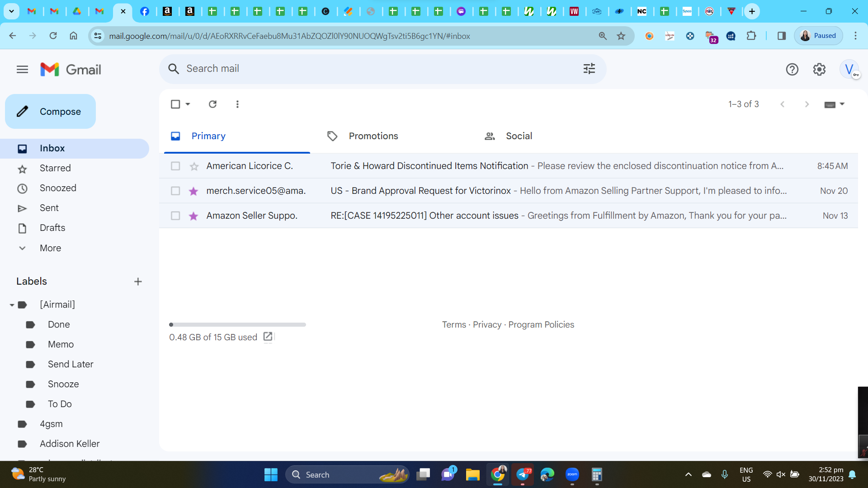Click the storage usage progress bar
This screenshot has width=868, height=488.
237,325
